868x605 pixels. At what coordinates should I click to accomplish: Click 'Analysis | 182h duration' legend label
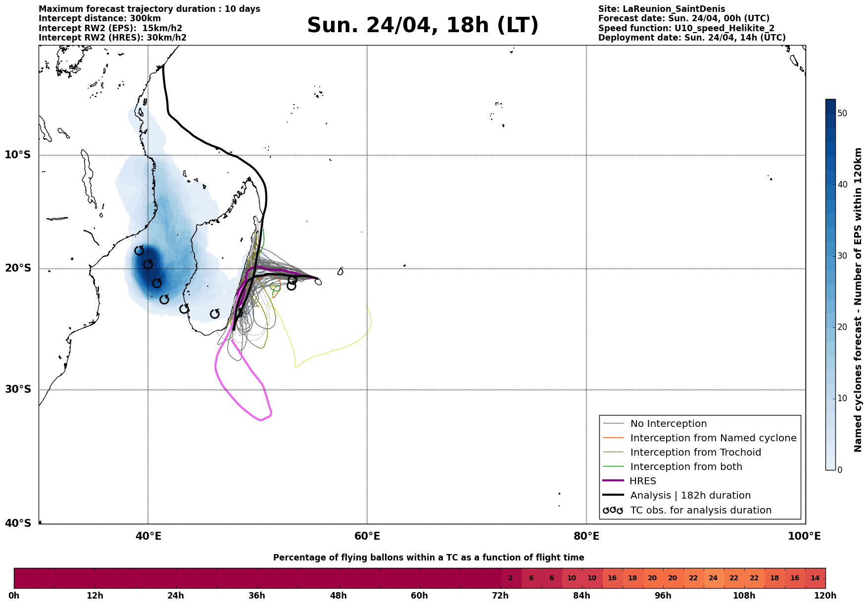click(x=690, y=495)
